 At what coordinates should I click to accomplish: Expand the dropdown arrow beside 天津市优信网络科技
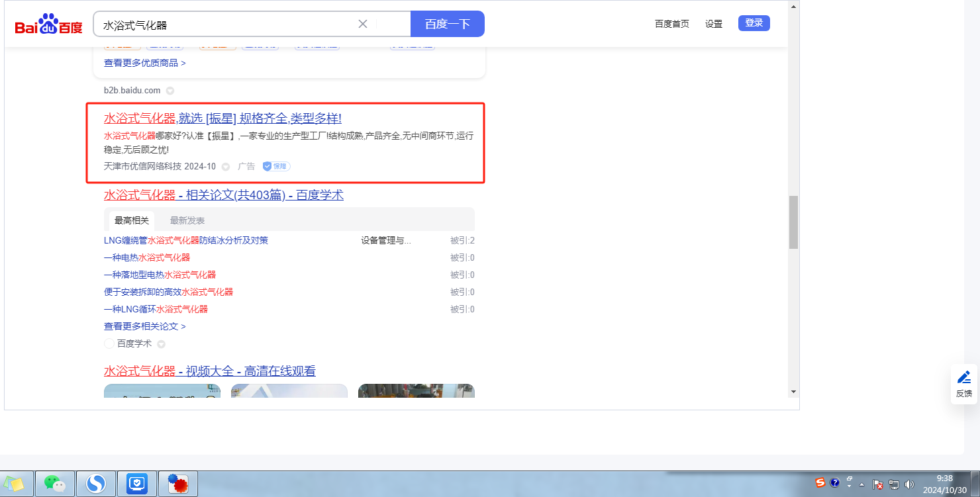coord(226,166)
